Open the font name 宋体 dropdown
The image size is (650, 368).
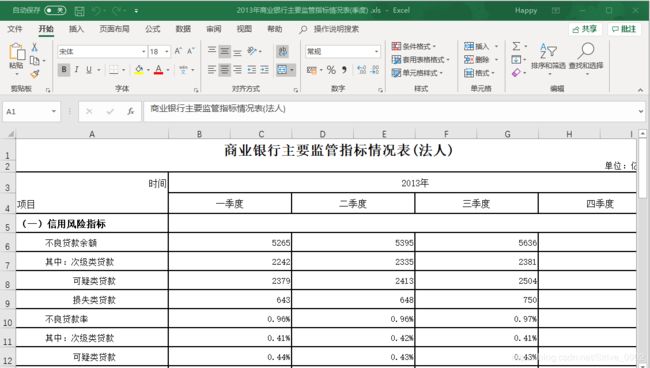[x=143, y=52]
